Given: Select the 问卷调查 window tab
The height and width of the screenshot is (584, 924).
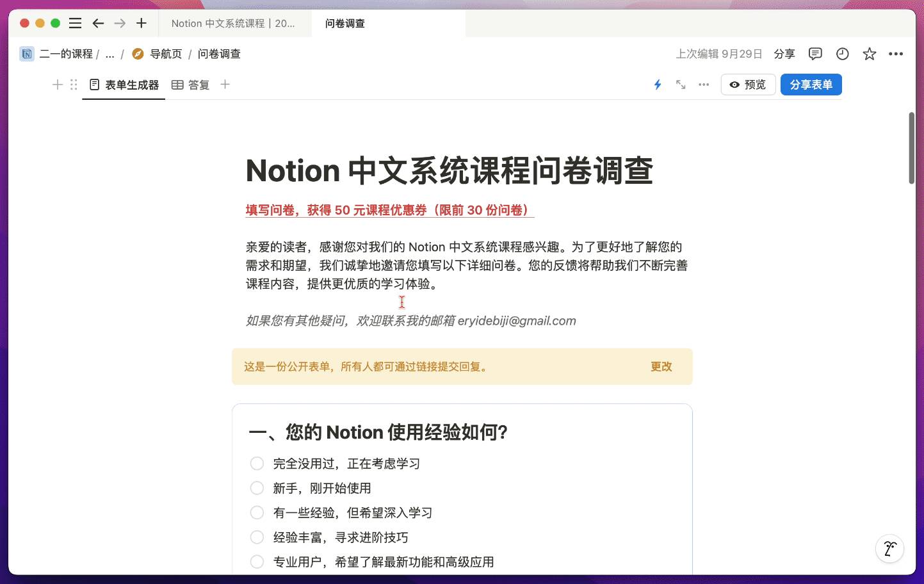Looking at the screenshot, I should [388, 23].
